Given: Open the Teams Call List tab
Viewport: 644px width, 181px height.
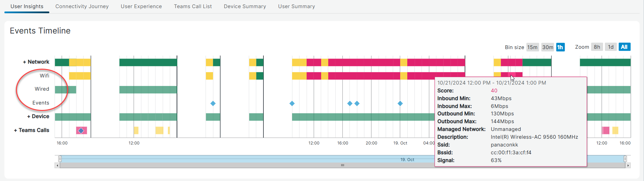Looking at the screenshot, I should coord(193,6).
